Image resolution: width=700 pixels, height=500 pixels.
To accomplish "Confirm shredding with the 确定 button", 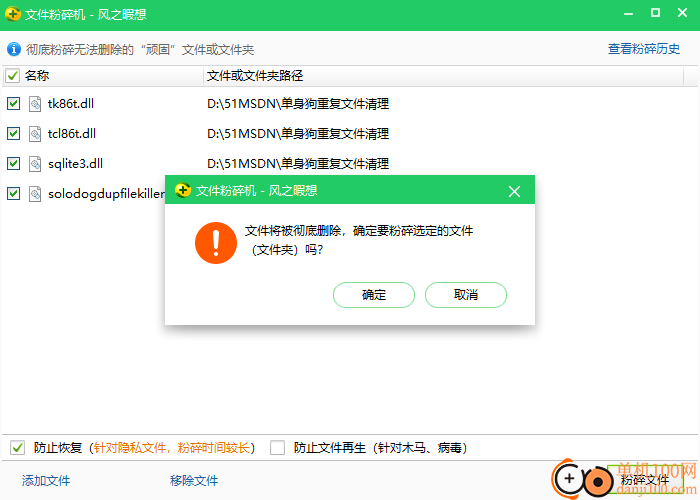I will tap(374, 295).
